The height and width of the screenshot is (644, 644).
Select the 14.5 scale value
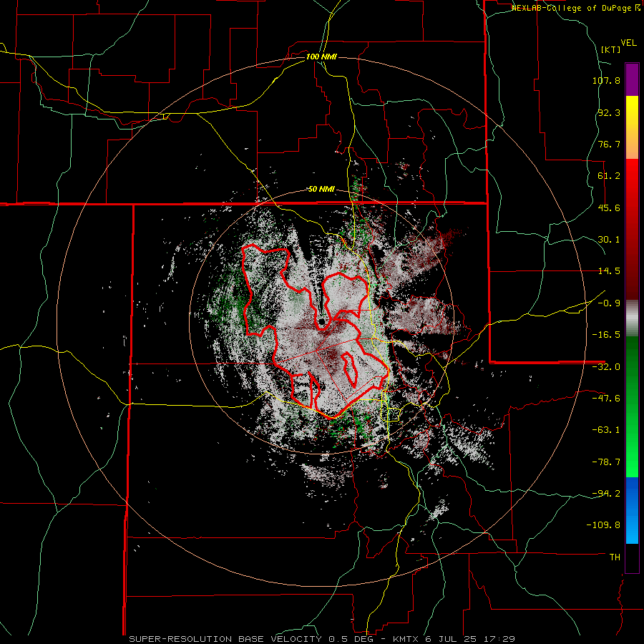click(x=609, y=271)
